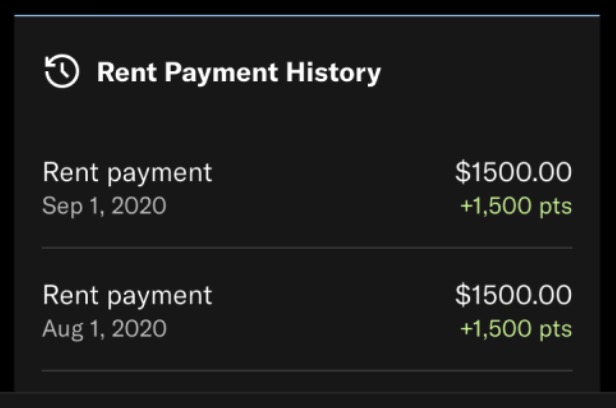Click divider between September and August payments
Screen dimensions: 616x408
tap(307, 247)
